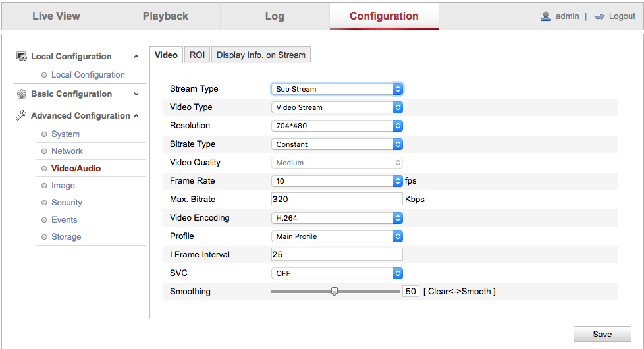Open the Frame Rate dropdown
Screen dimensions: 644x349
[336, 181]
